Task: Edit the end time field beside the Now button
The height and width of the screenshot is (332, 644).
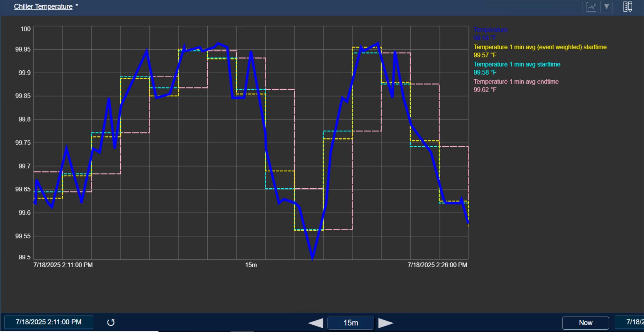Action: [629, 322]
